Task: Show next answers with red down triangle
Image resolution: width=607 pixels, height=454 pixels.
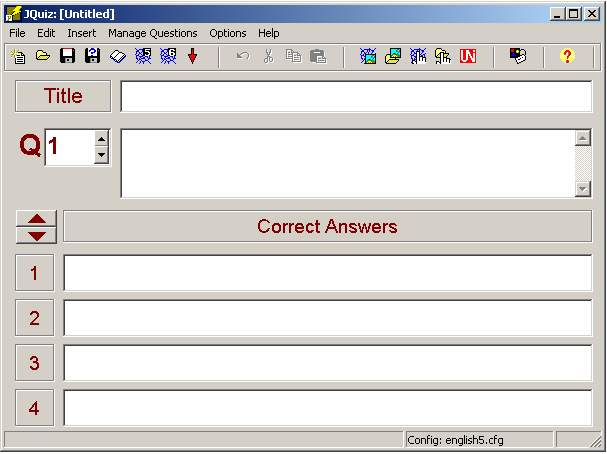Action: point(36,235)
